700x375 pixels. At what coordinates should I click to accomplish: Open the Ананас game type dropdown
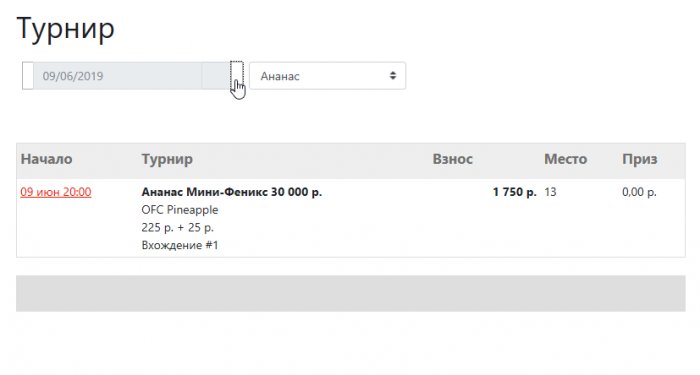click(327, 76)
